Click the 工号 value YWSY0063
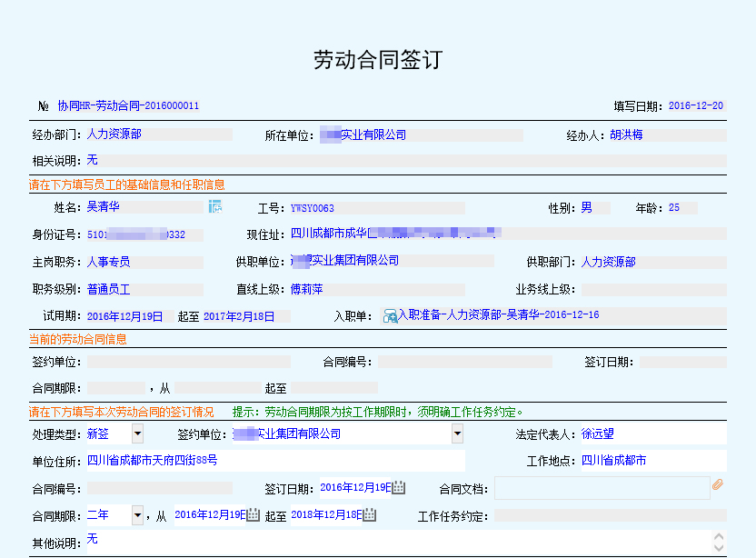The width and height of the screenshot is (756, 558). coord(313,208)
